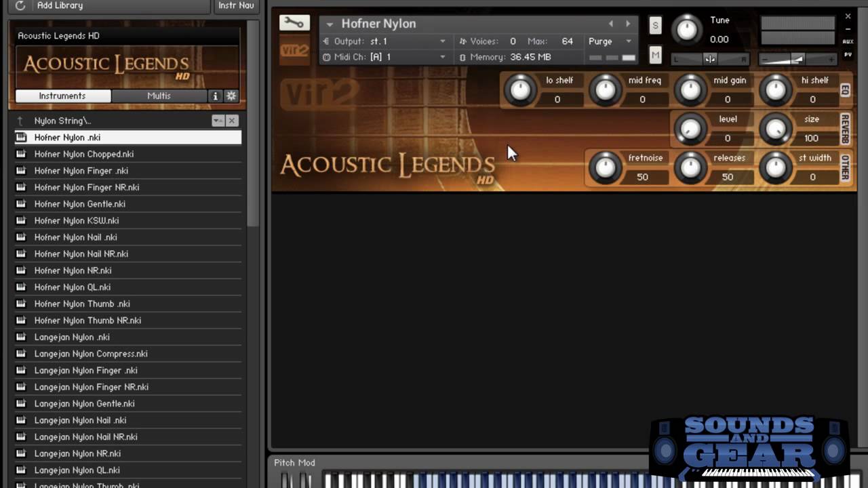This screenshot has height=488, width=868.
Task: Click the Max voices value 64
Action: (x=568, y=41)
